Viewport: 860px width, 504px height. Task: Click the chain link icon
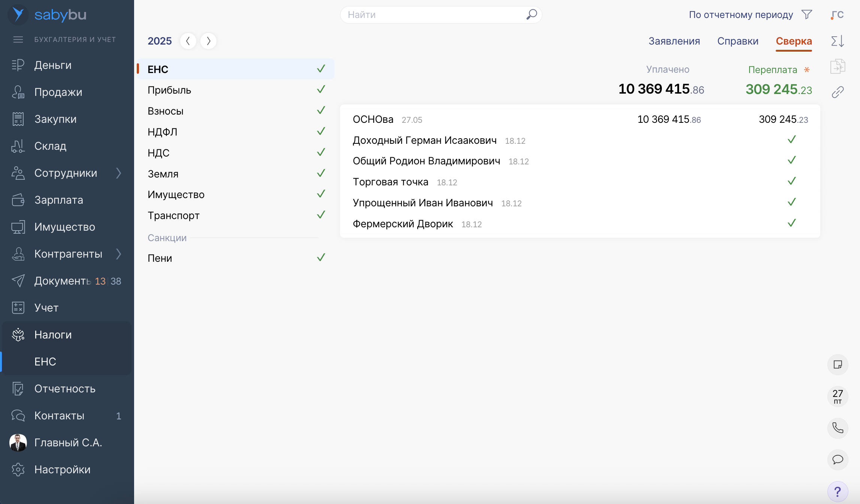pos(838,92)
